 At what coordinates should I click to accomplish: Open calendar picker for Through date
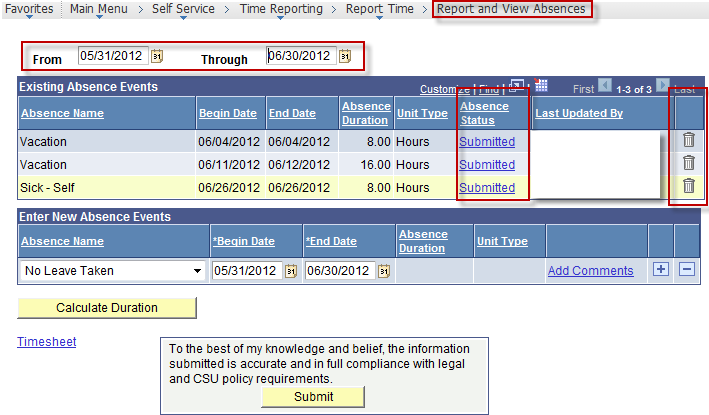click(x=345, y=56)
